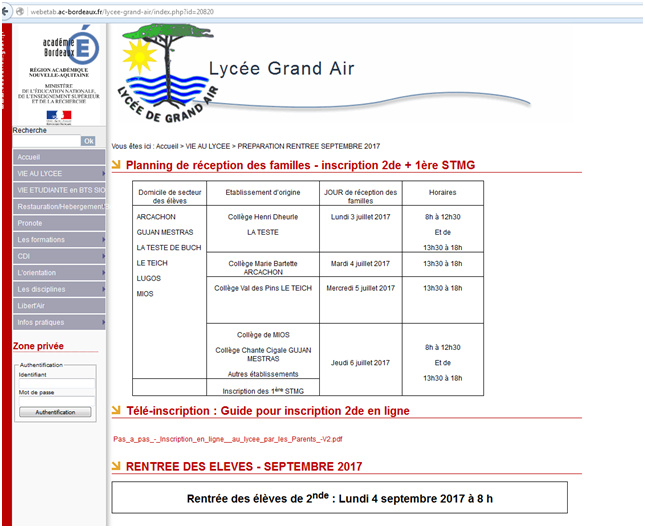Expand the CDI submenu arrow
Viewport: 645px width, 528px height.
click(x=103, y=256)
